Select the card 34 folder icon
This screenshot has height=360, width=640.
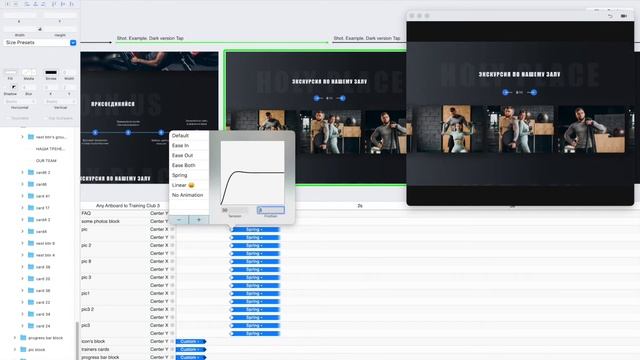pos(31,314)
